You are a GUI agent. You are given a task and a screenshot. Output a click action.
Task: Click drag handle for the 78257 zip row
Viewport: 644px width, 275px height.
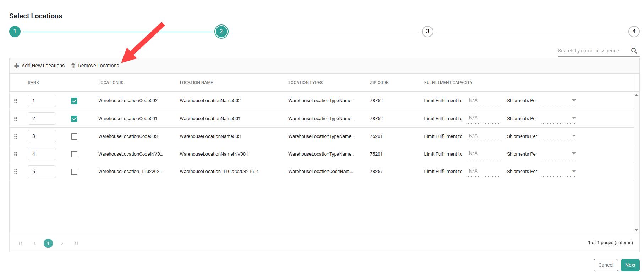[16, 172]
